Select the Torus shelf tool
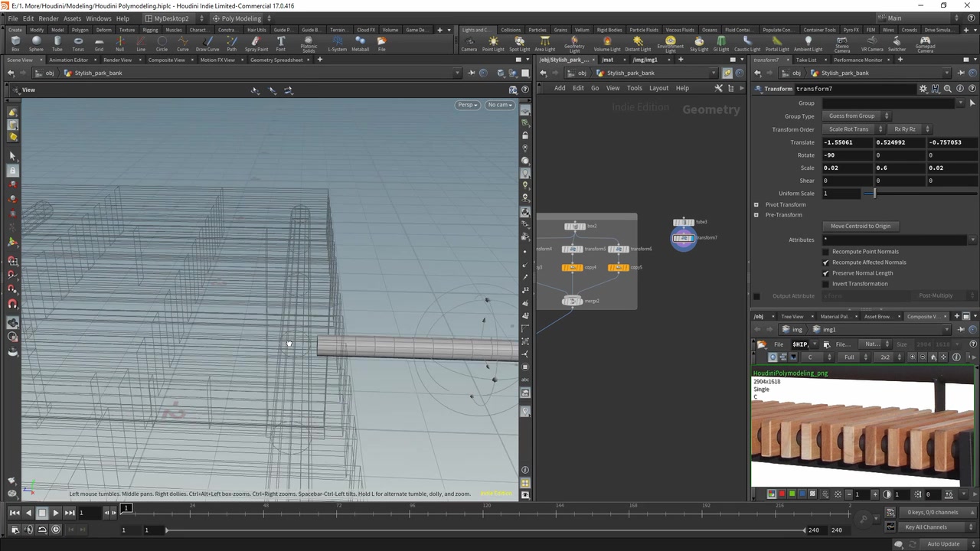This screenshot has width=980, height=551. click(x=78, y=44)
